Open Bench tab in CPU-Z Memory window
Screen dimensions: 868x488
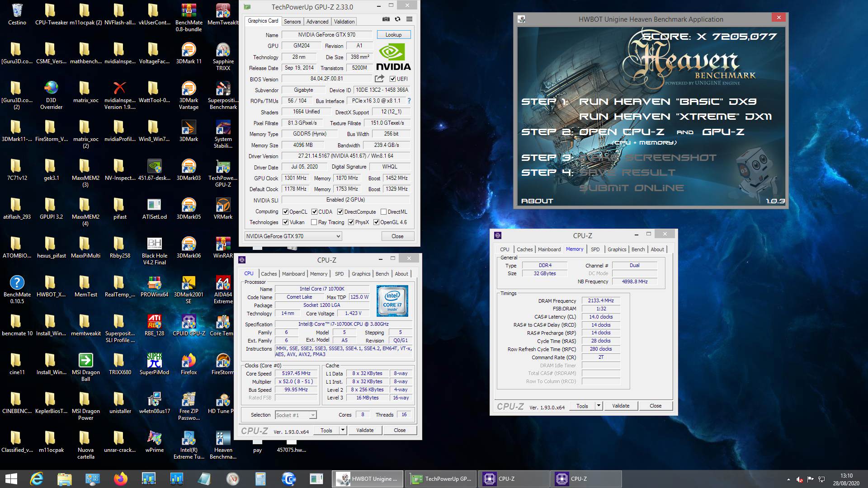[638, 249]
